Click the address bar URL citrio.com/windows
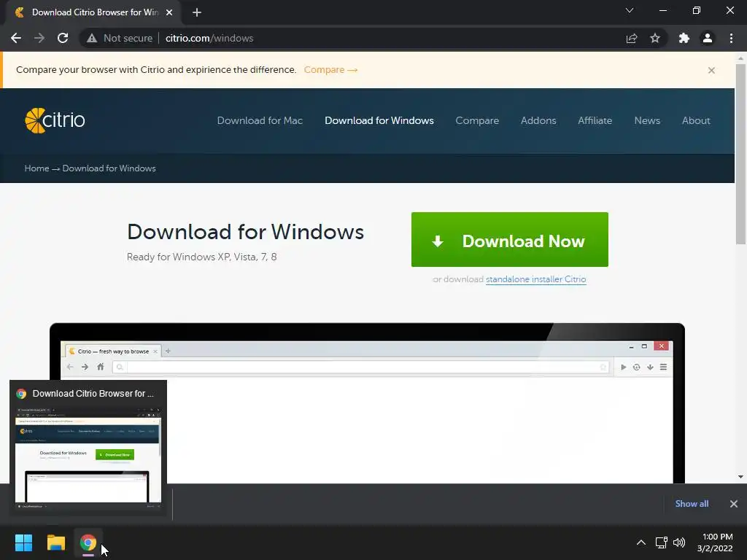Viewport: 747px width, 560px height. coord(209,38)
